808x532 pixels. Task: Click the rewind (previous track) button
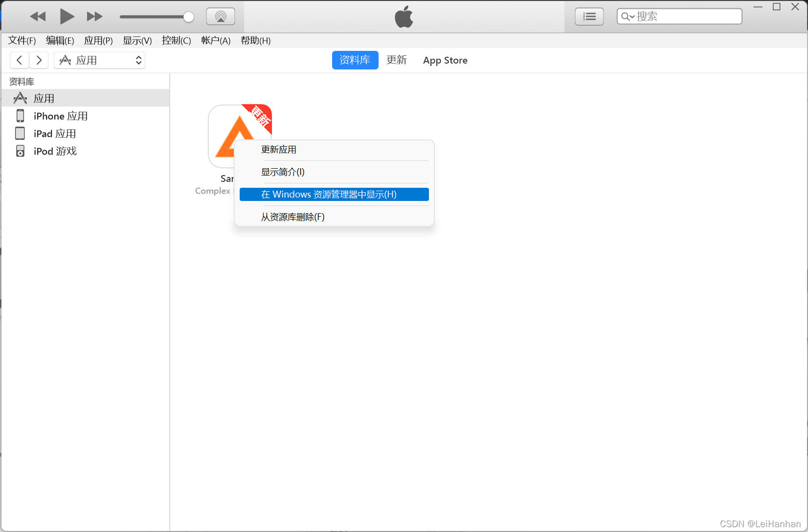(x=38, y=17)
